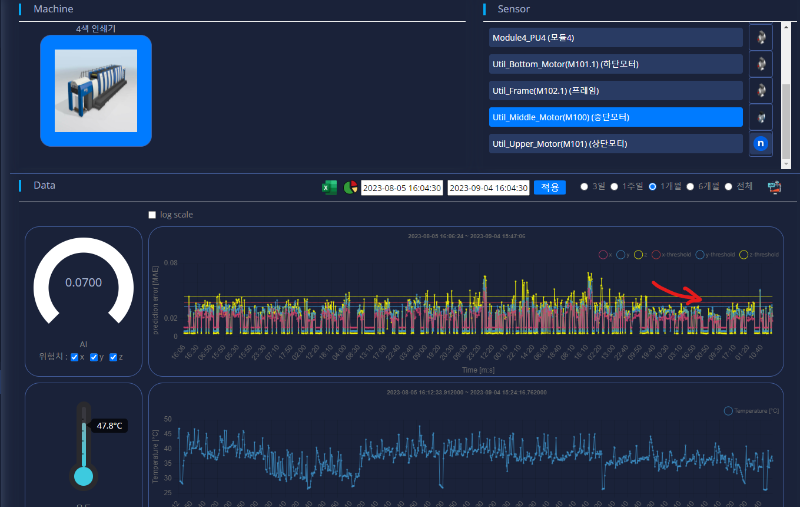Select the 3일 time range
The width and height of the screenshot is (800, 507).
coord(584,187)
